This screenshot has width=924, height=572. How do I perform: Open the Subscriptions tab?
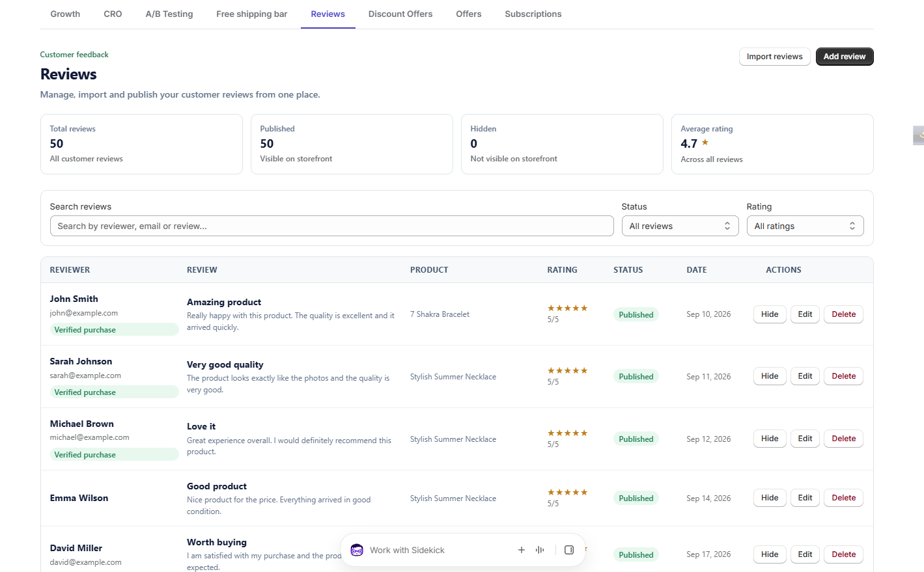click(x=533, y=14)
